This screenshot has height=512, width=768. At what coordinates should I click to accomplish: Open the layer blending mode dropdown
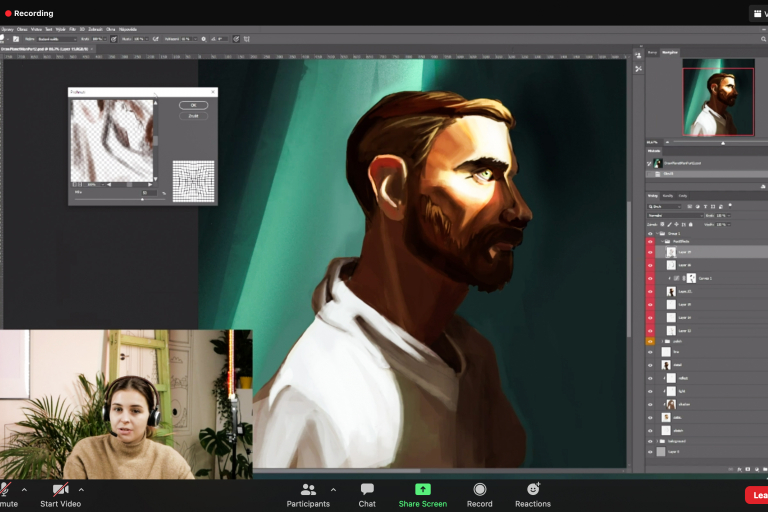[675, 216]
